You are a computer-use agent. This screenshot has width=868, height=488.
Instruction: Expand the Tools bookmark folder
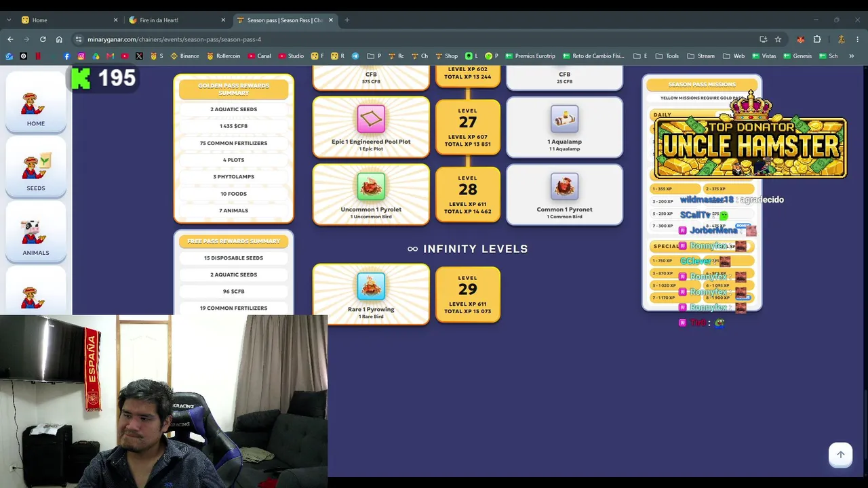667,56
